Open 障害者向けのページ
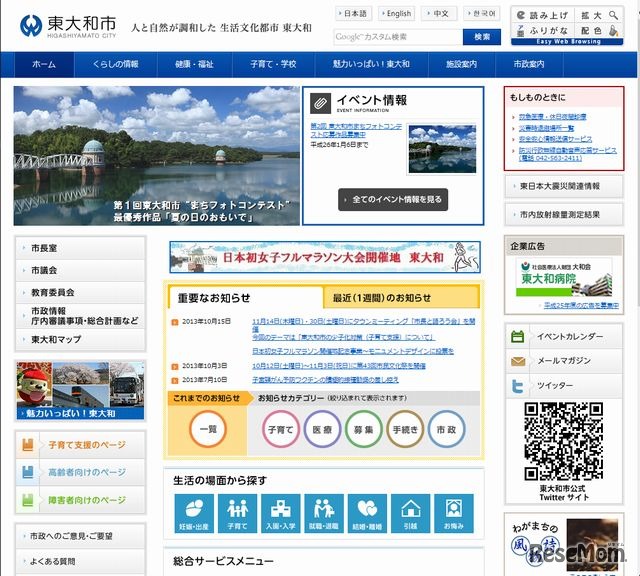Viewport: 640px width, 576px height. (x=80, y=500)
